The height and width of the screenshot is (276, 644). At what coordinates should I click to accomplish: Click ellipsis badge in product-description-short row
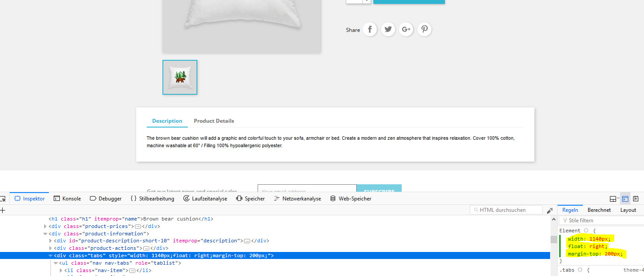(x=247, y=241)
